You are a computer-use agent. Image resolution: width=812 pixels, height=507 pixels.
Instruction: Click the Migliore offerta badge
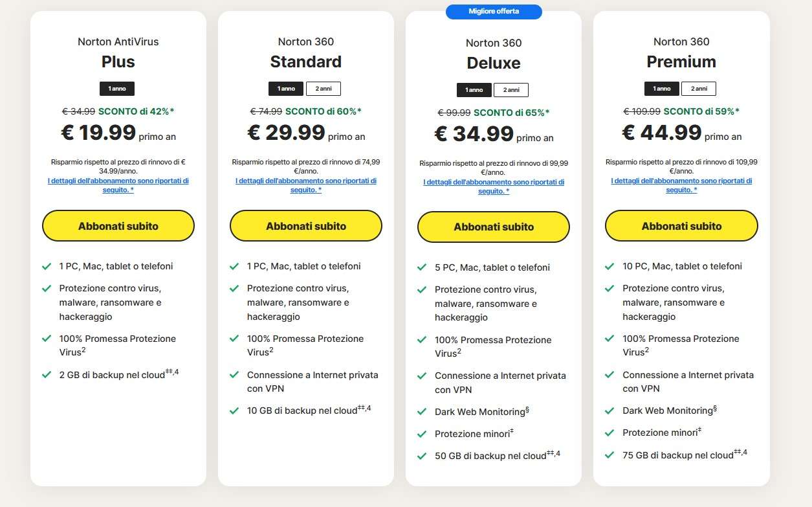coord(494,12)
